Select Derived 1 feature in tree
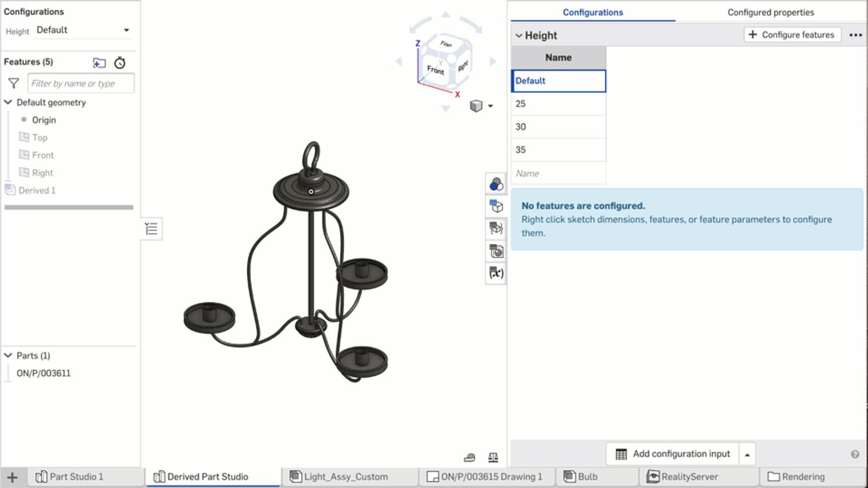Screen dimensions: 868x488 (37, 190)
